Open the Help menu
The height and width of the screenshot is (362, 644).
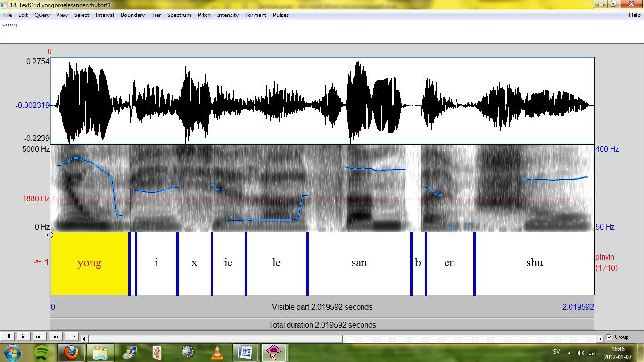635,15
